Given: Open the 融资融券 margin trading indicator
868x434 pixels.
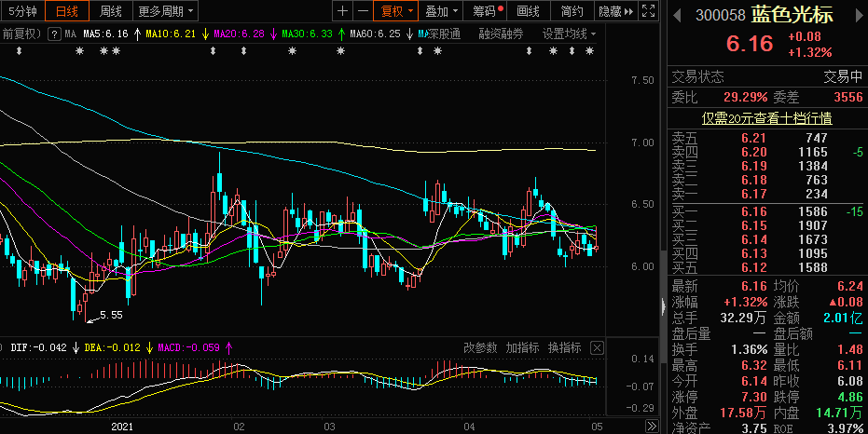Looking at the screenshot, I should 501,34.
